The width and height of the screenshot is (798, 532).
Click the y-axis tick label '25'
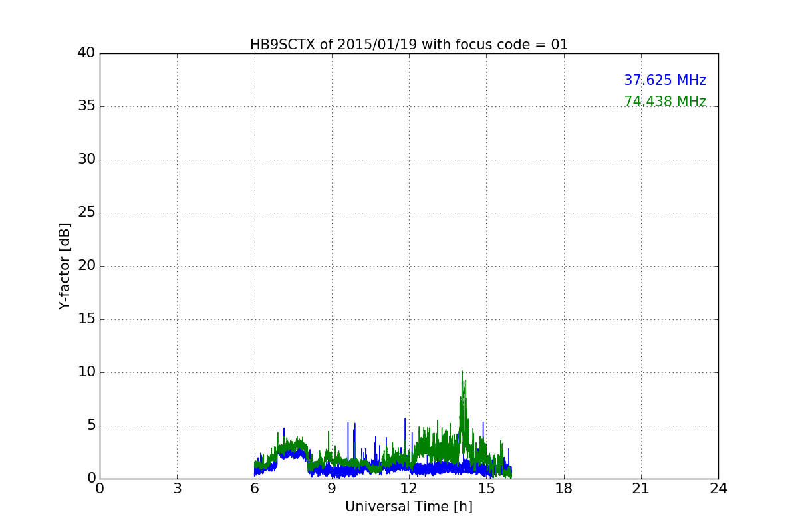click(86, 213)
